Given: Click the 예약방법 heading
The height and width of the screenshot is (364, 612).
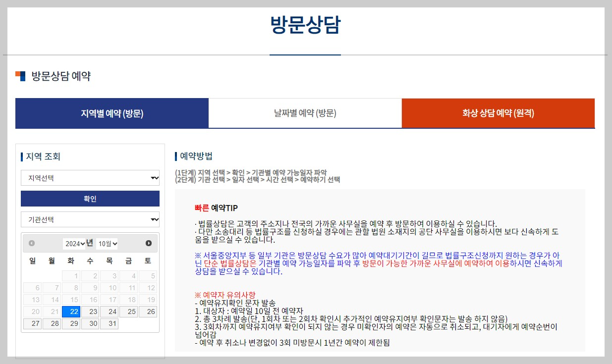Looking at the screenshot, I should pyautogui.click(x=196, y=156).
